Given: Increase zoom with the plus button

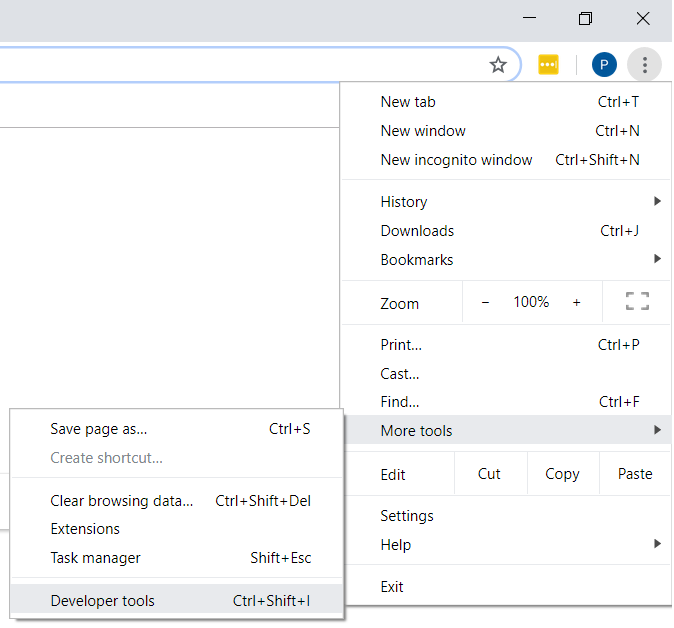Looking at the screenshot, I should 576,302.
